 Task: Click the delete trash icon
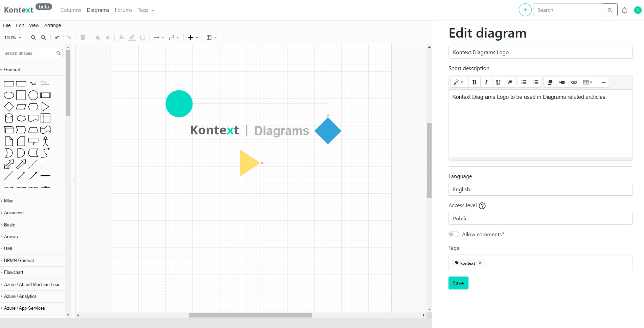coord(83,38)
